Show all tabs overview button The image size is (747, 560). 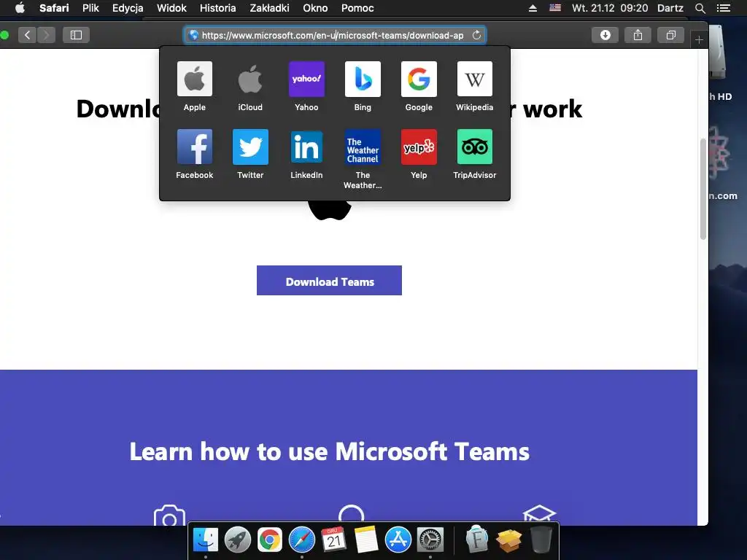coord(671,35)
